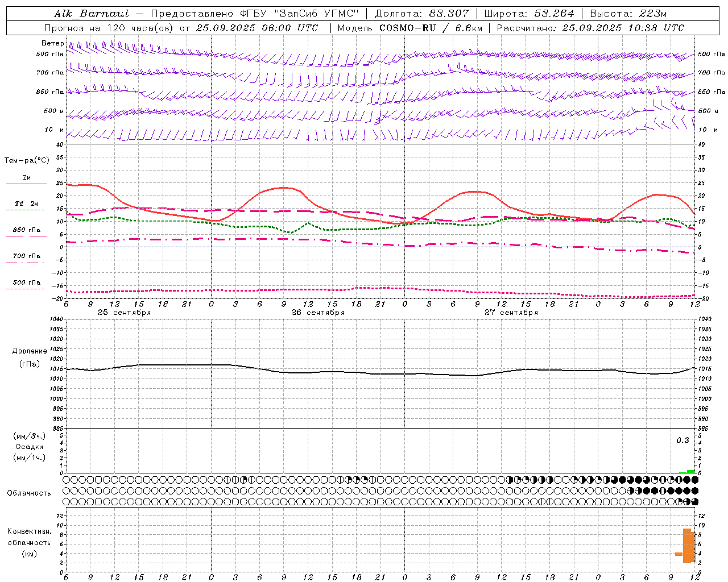Click the Модель COSMO-RU / 6.6км text
This screenshot has width=728, height=582.
coord(410,28)
